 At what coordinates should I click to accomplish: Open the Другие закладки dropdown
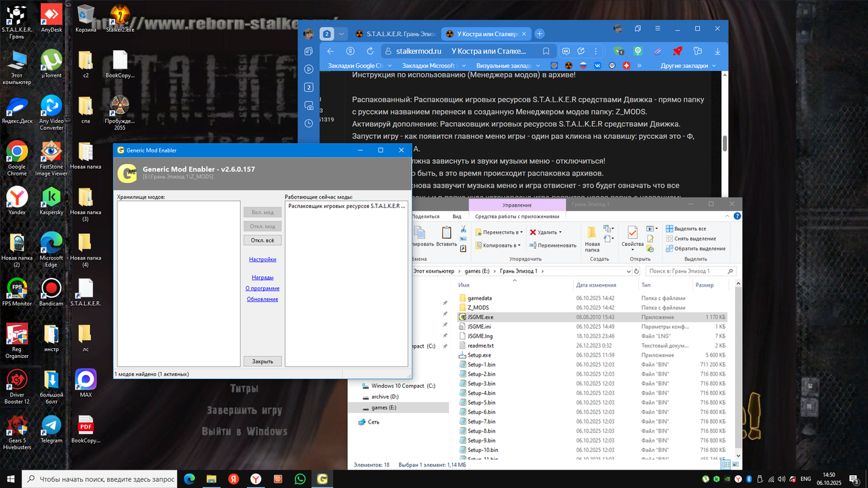(x=688, y=66)
